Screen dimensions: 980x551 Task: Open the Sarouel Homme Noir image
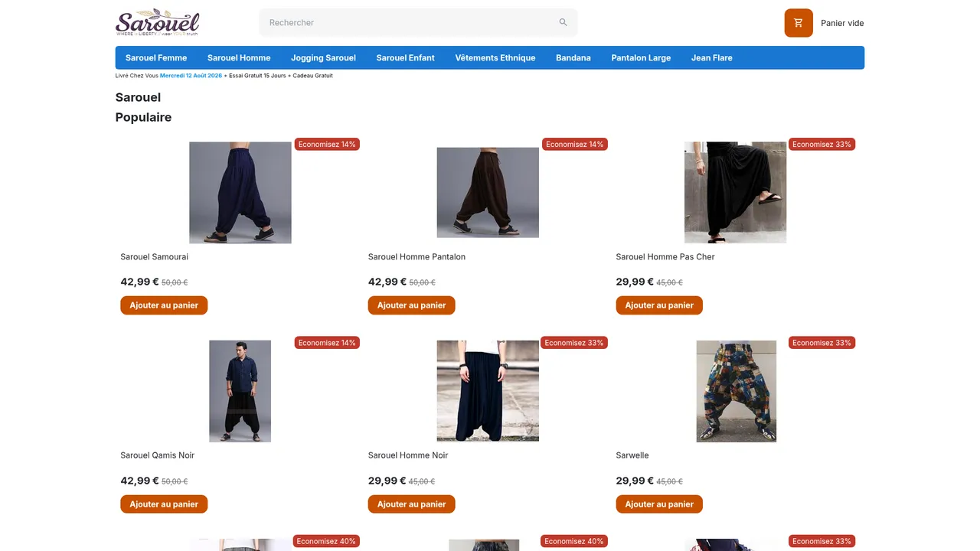[488, 391]
